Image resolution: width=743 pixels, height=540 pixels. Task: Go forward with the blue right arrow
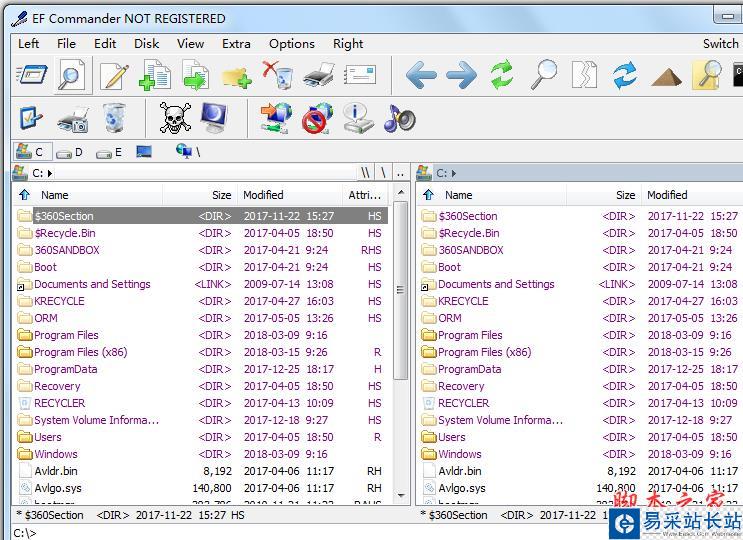(462, 75)
